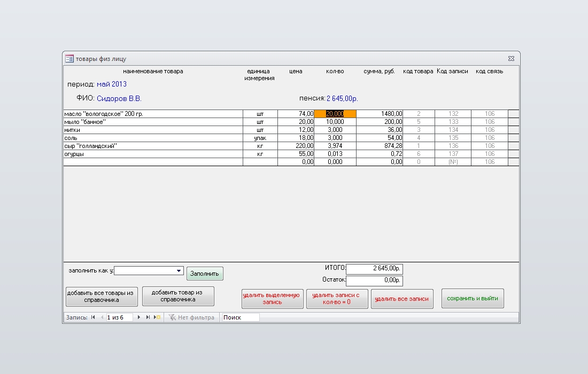Click 'добавить товар из справочника' button
The width and height of the screenshot is (588, 374).
pos(178,296)
